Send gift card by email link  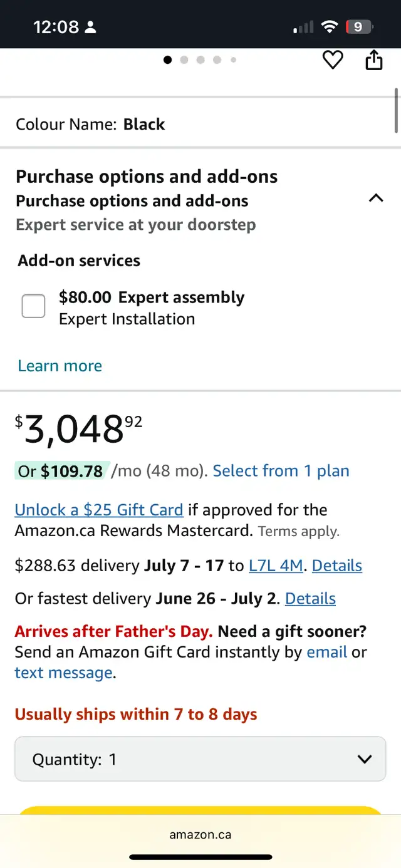pyautogui.click(x=326, y=652)
